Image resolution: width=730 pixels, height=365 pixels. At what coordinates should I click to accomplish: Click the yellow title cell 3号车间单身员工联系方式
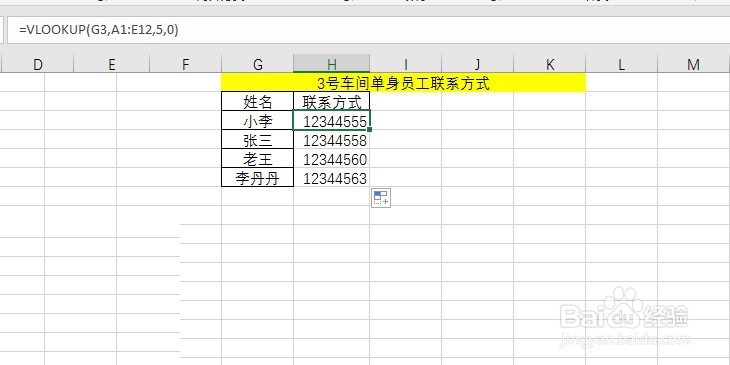[x=403, y=83]
